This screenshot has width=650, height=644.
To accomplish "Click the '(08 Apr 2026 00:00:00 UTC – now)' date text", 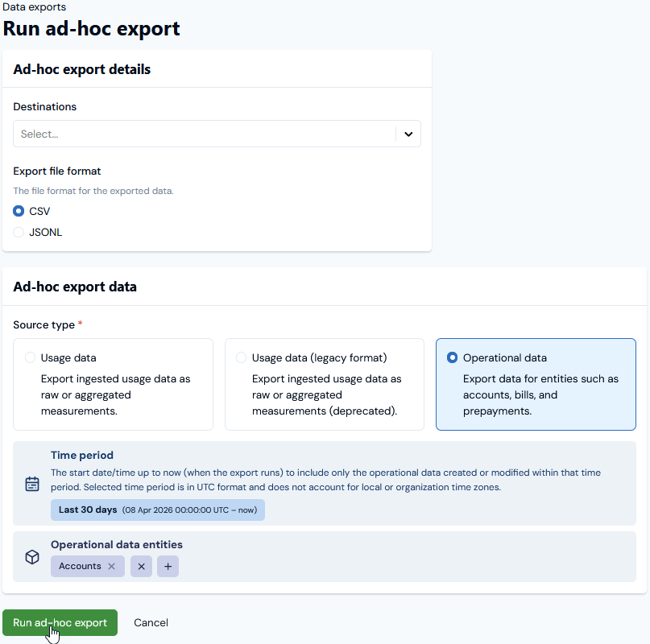I will point(189,510).
